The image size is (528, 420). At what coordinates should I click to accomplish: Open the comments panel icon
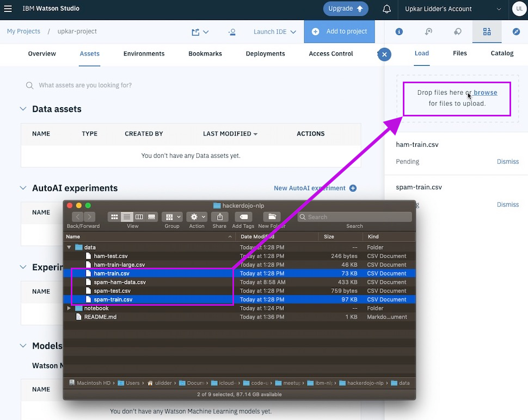[x=458, y=32]
